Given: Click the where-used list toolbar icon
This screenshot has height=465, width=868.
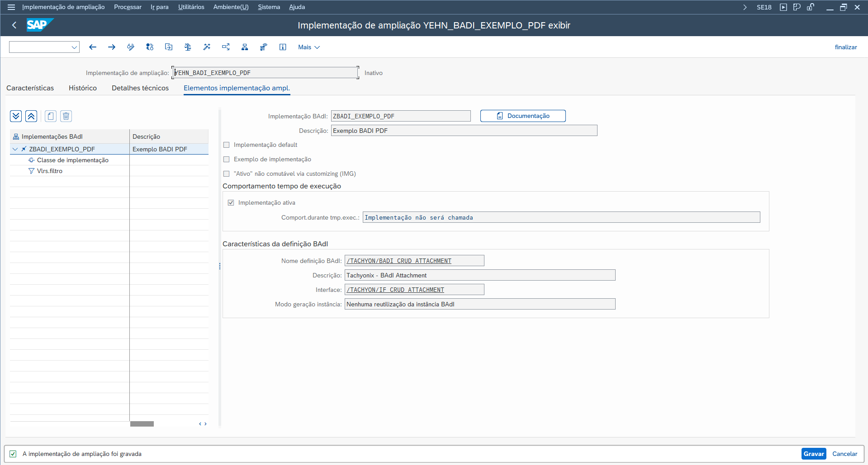Looking at the screenshot, I should (226, 47).
